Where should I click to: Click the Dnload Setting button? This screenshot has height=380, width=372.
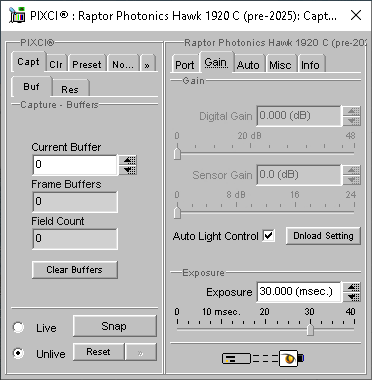point(323,236)
